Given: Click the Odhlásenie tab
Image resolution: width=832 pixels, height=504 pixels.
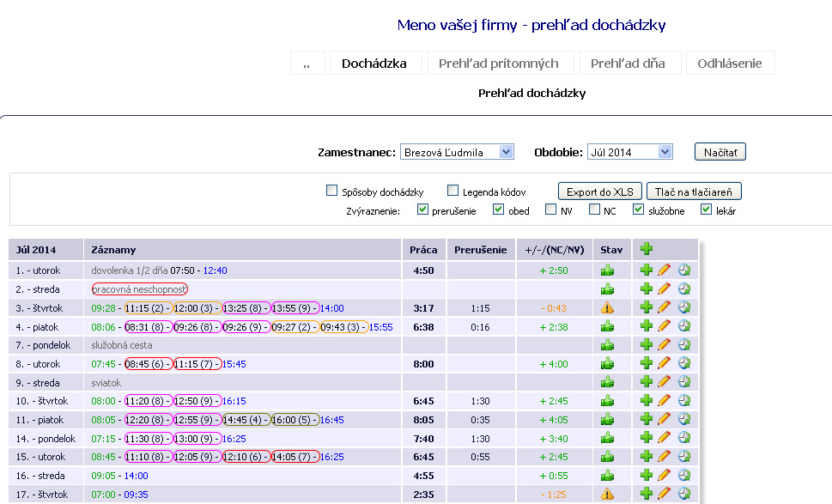Looking at the screenshot, I should point(730,64).
